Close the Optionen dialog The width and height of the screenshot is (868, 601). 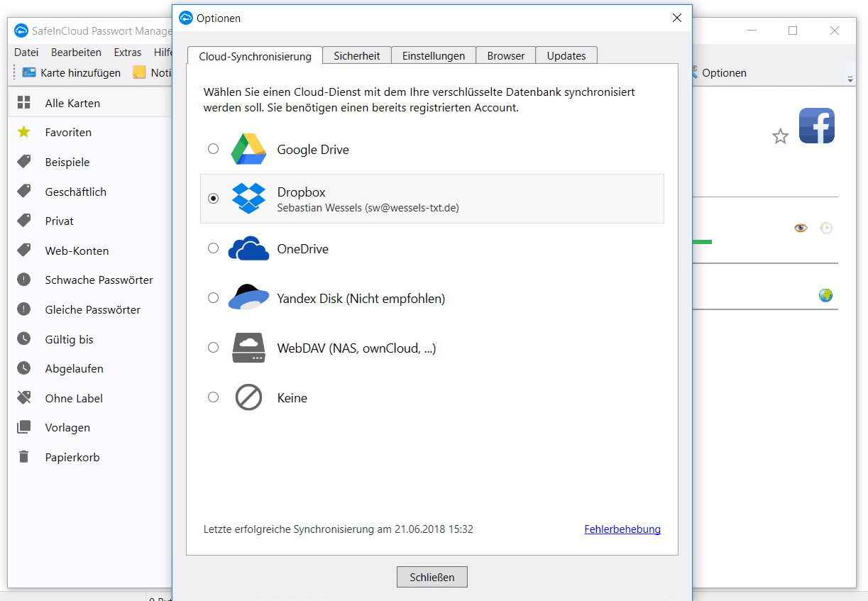677,18
